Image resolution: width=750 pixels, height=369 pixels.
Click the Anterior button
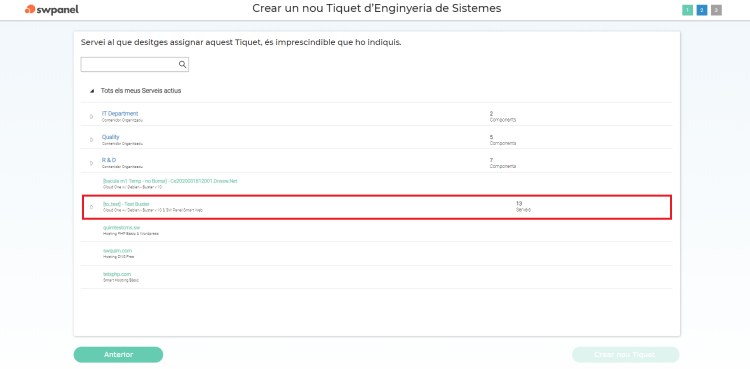point(118,355)
